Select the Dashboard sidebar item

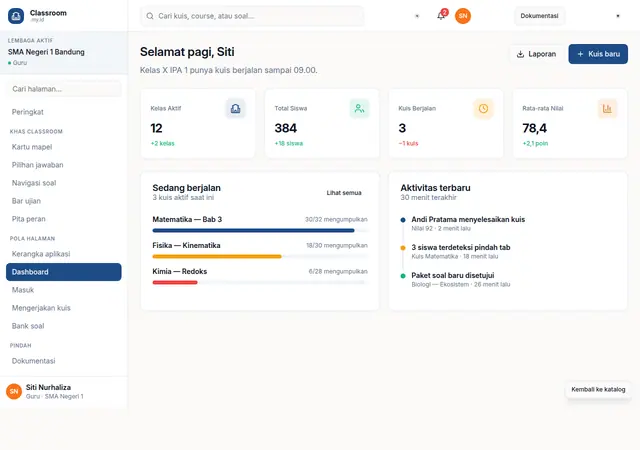tap(64, 272)
